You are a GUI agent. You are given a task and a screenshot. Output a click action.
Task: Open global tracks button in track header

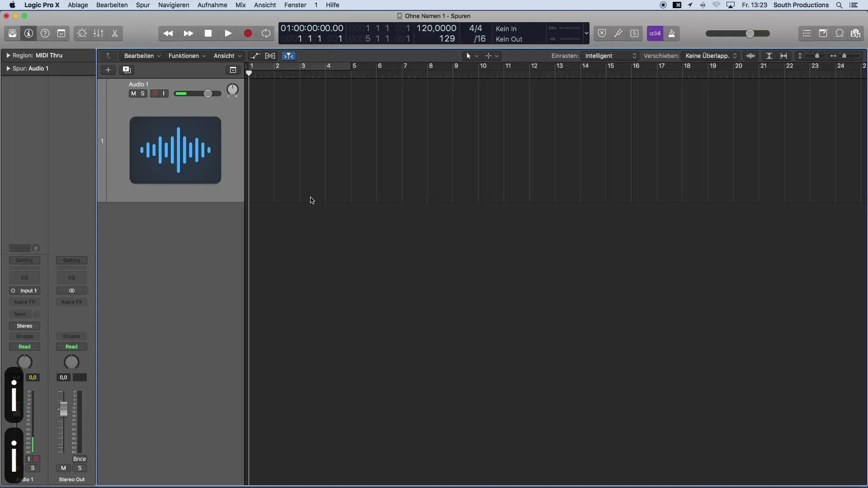[233, 70]
